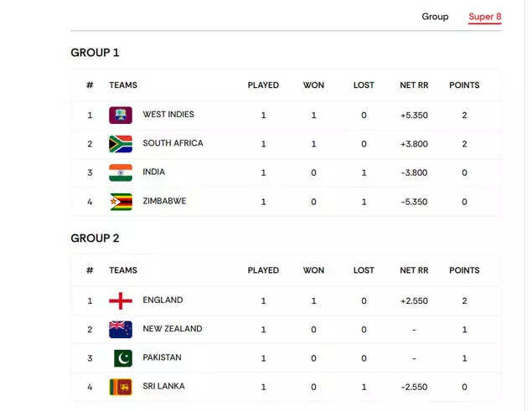Image resolution: width=532 pixels, height=411 pixels.
Task: Click the Group 2 Won column header
Action: point(313,270)
